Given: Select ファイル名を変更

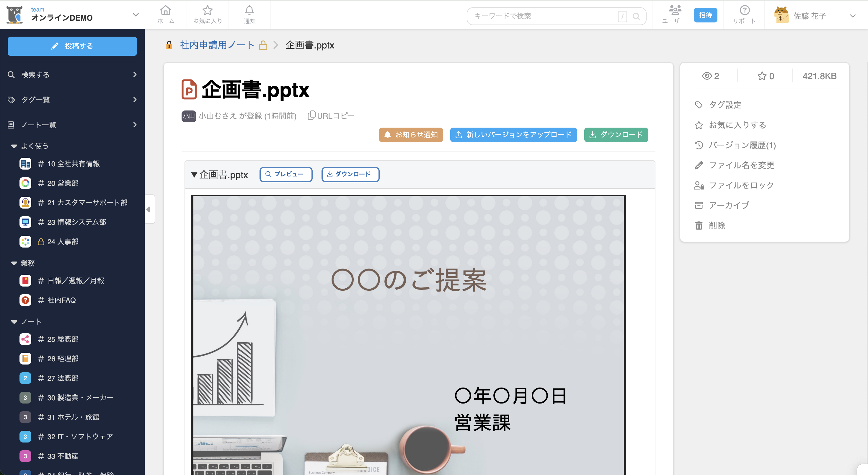Looking at the screenshot, I should point(735,165).
